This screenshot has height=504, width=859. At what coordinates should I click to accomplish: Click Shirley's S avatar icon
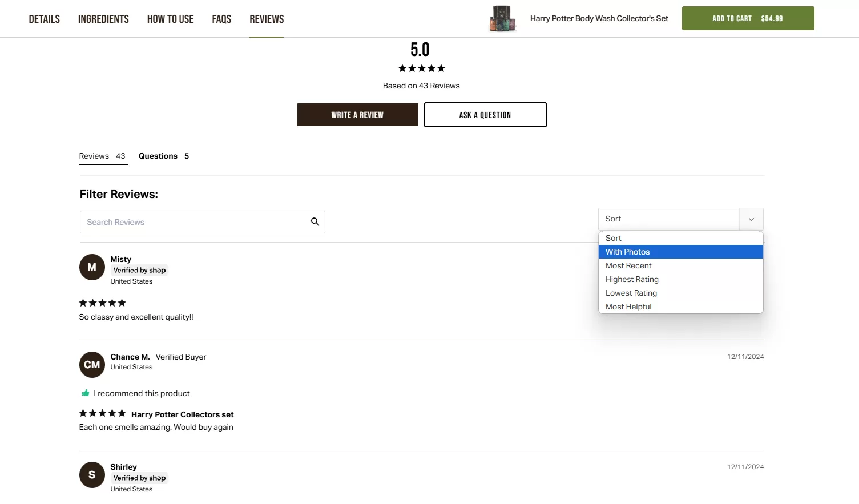tap(92, 475)
